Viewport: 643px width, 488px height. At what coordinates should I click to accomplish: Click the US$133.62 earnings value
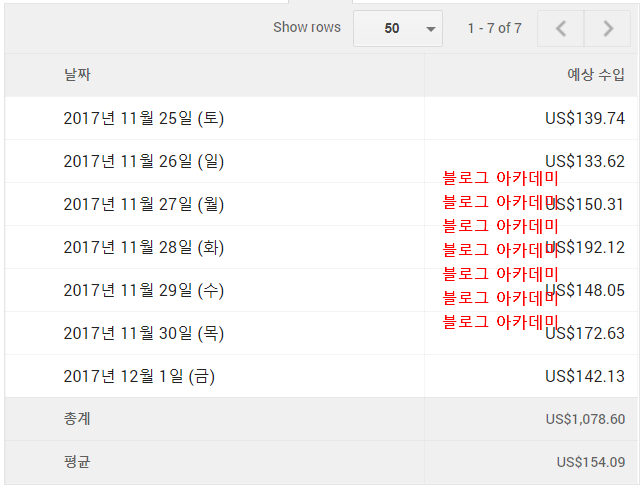point(585,161)
